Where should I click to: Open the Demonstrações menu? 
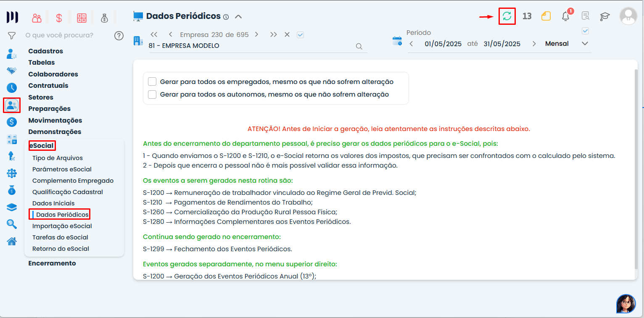coord(55,132)
